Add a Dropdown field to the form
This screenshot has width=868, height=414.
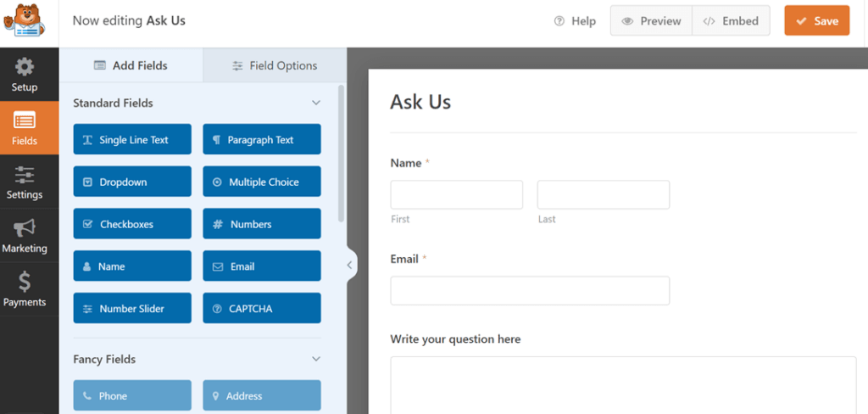132,182
